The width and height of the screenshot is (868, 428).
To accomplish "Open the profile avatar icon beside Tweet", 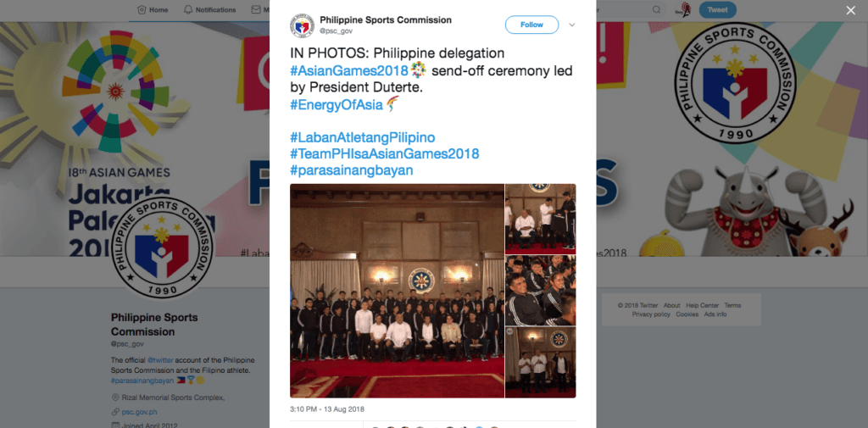I will tap(684, 10).
